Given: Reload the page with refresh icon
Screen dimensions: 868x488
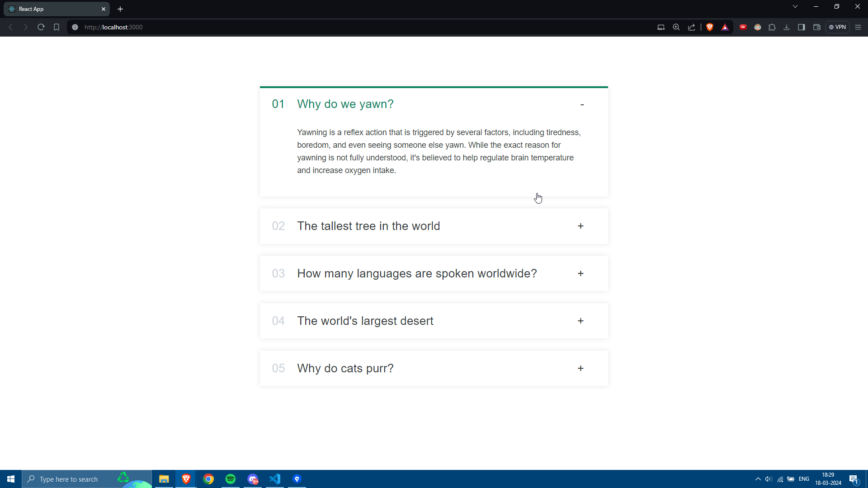Looking at the screenshot, I should (41, 27).
